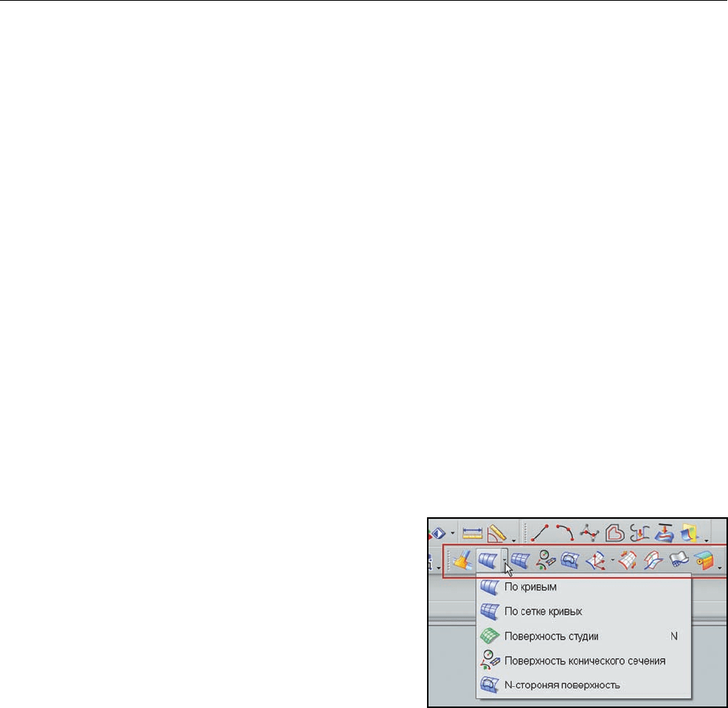Select the Studio Spline tool with poles

pyautogui.click(x=590, y=533)
